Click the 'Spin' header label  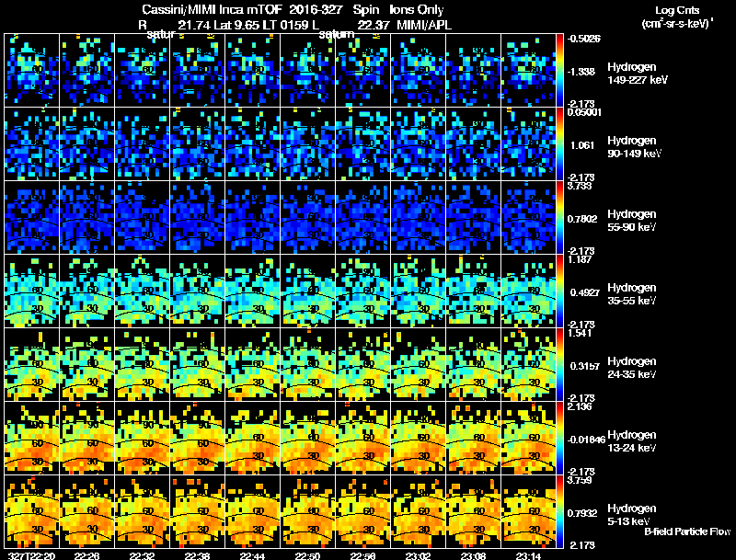coord(365,10)
